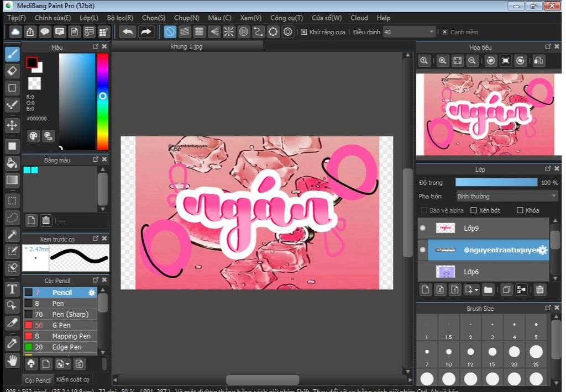Select the Dot tool with checkmark brush

pyautogui.click(x=12, y=105)
